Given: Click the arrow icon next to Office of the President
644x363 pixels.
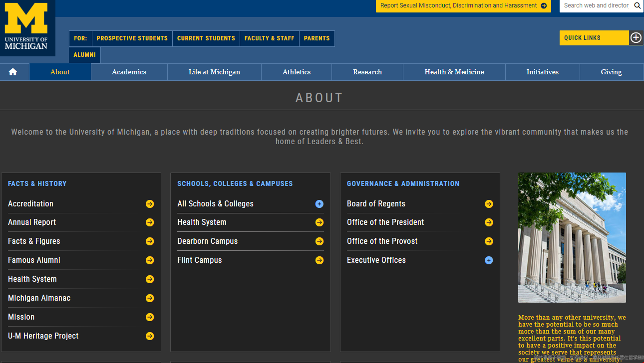Looking at the screenshot, I should pos(489,222).
